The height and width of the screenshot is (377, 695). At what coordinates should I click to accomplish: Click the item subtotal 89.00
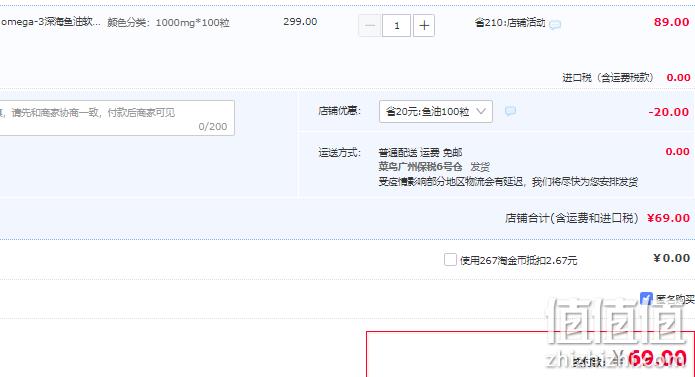pos(672,22)
